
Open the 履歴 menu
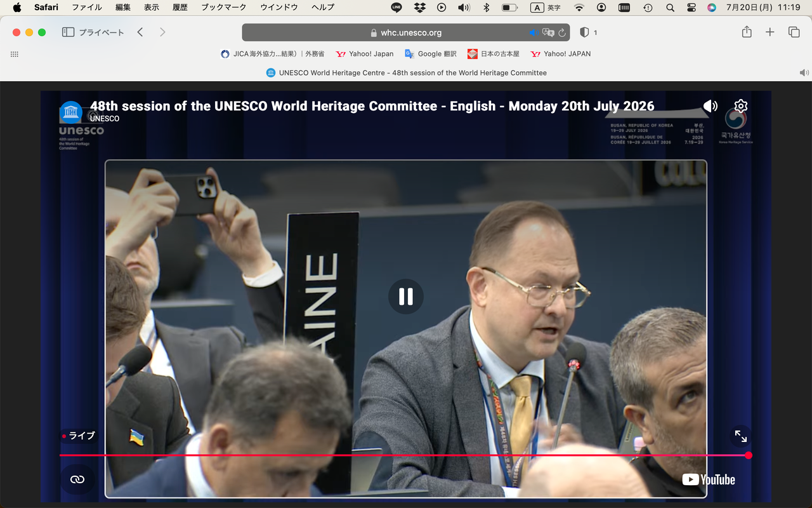(180, 8)
